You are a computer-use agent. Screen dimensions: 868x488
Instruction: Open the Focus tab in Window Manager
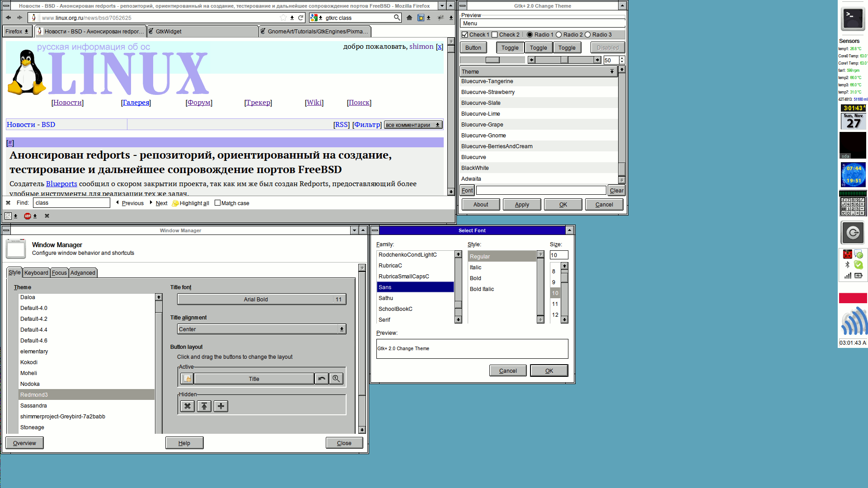click(x=59, y=273)
